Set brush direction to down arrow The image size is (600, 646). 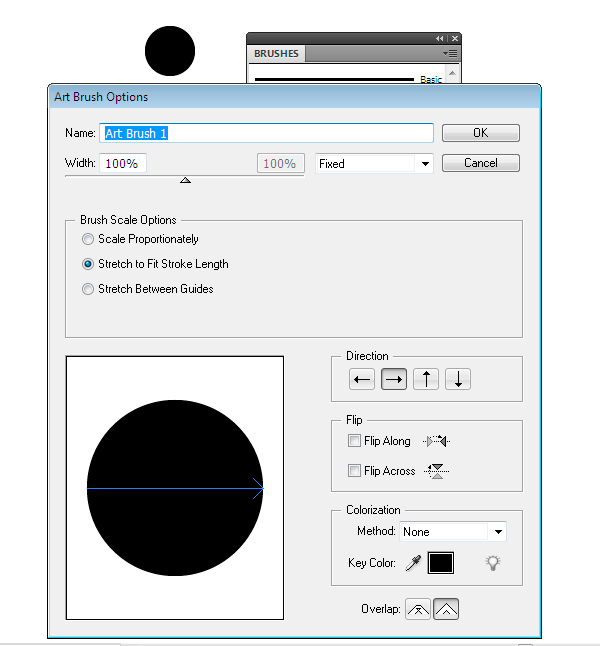[458, 379]
